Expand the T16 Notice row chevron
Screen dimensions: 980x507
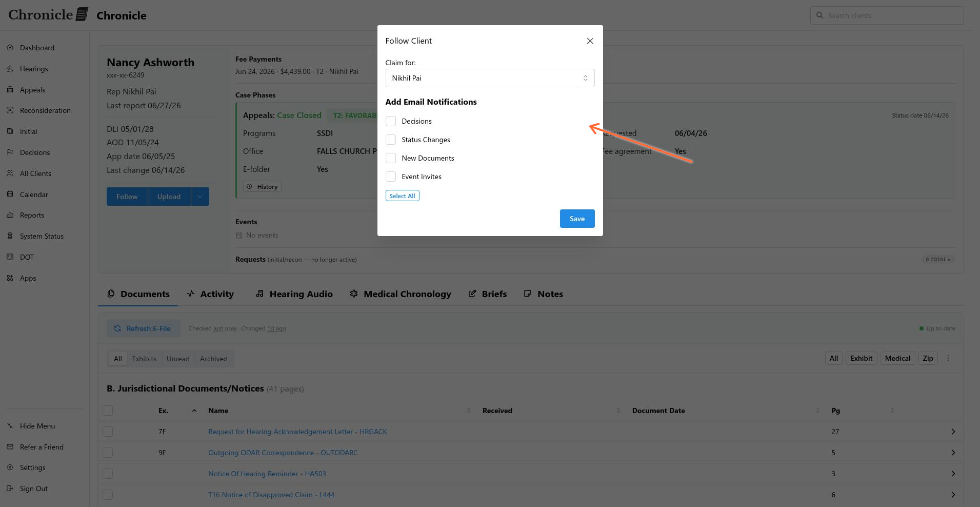point(953,495)
